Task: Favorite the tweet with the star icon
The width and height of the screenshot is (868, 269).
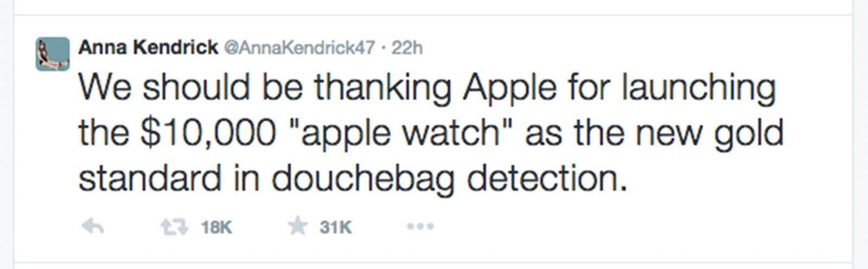Action: pos(297,226)
